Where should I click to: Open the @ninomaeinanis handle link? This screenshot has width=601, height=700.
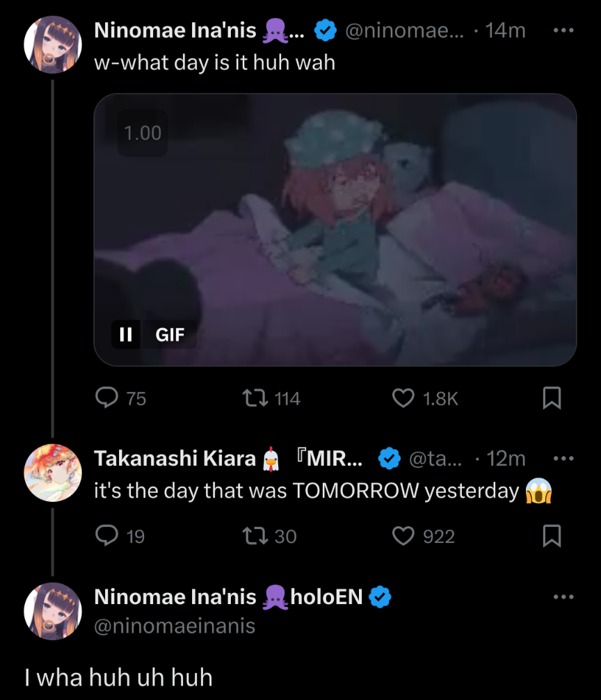click(175, 626)
